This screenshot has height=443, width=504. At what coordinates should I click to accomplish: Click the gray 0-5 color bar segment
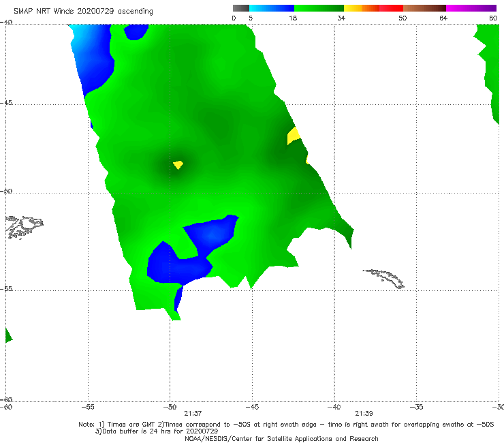coord(241,8)
